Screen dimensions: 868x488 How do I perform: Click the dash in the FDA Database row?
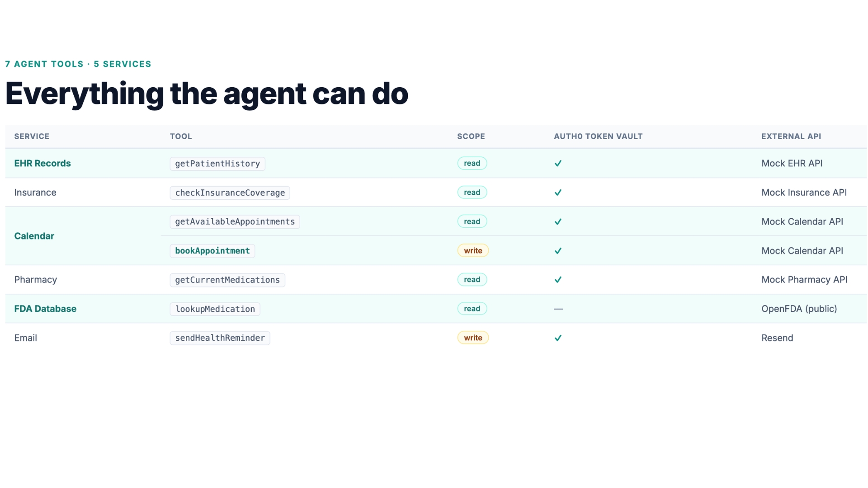pos(558,309)
